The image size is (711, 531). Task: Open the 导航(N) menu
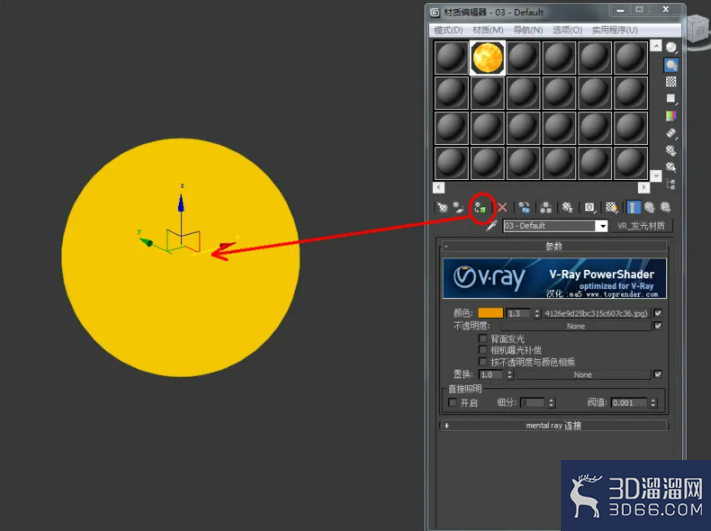pos(528,30)
